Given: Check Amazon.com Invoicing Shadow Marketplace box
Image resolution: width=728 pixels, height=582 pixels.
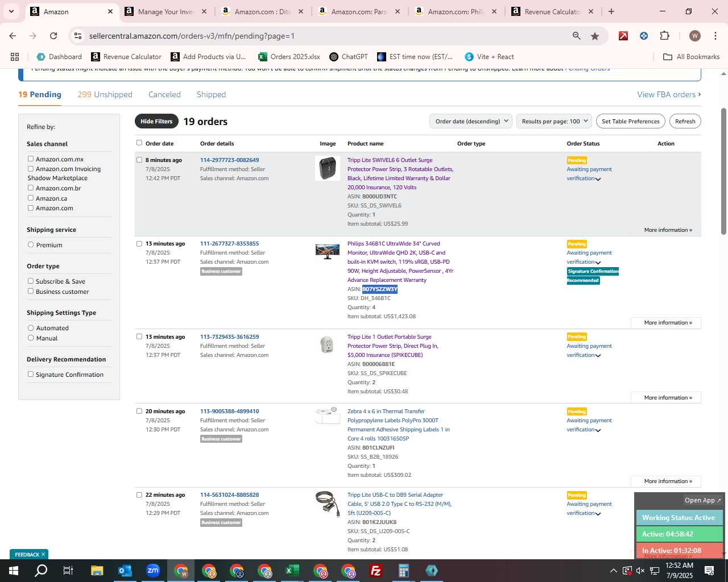Looking at the screenshot, I should click(x=31, y=169).
